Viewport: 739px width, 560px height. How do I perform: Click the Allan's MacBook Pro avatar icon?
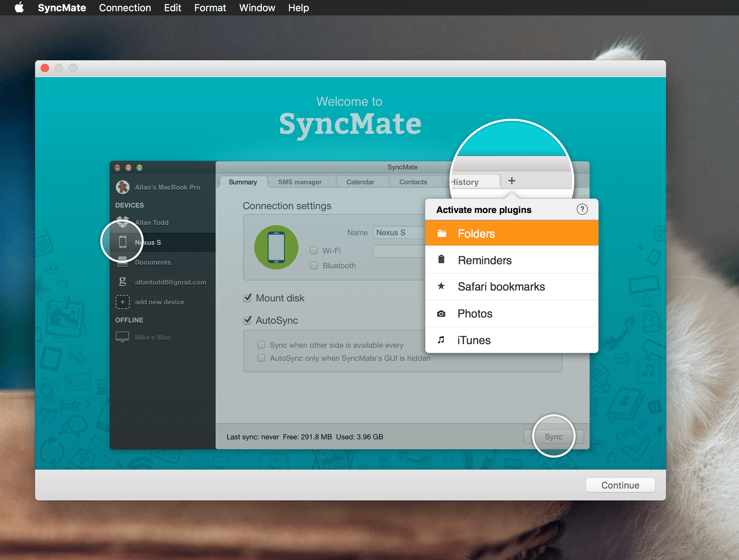point(123,187)
